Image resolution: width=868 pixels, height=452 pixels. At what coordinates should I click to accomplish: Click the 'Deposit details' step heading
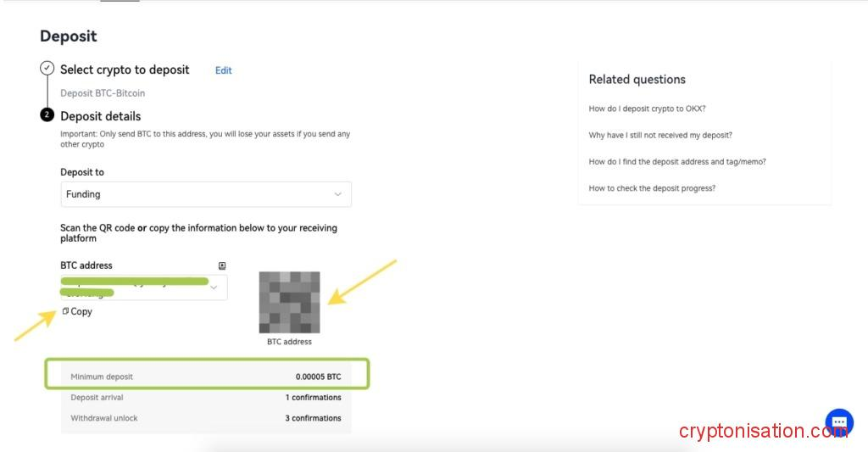[x=100, y=116]
